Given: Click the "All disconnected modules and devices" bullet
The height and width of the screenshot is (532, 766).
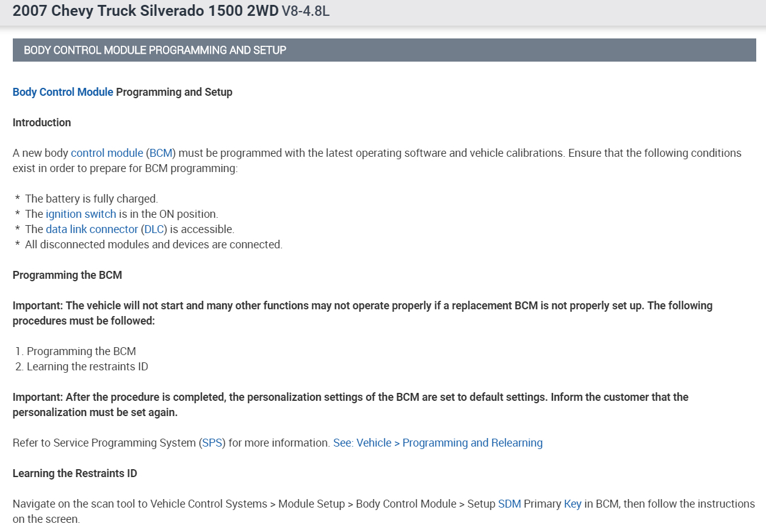Looking at the screenshot, I should 153,245.
